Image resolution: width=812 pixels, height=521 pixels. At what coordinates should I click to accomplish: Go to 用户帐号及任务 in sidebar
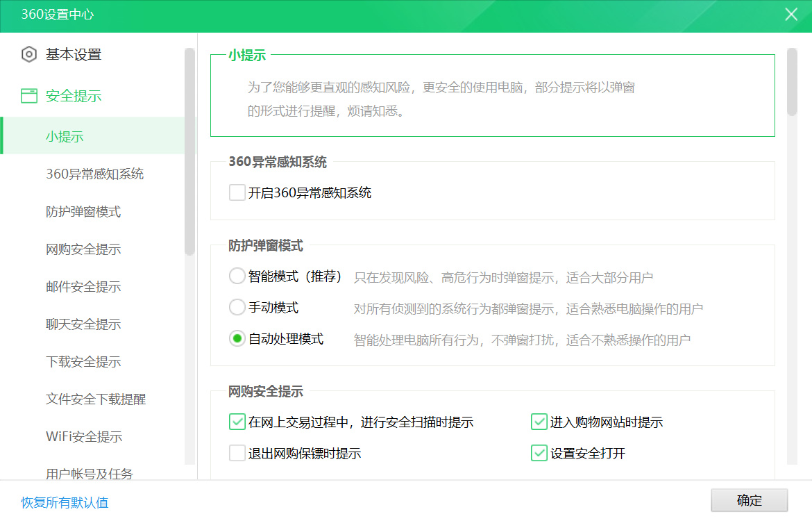pyautogui.click(x=90, y=473)
